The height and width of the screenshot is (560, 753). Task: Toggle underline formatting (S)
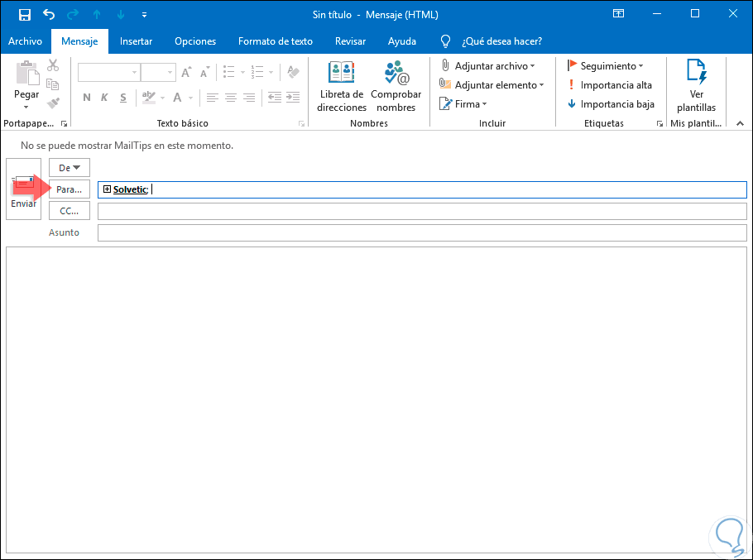tap(122, 98)
